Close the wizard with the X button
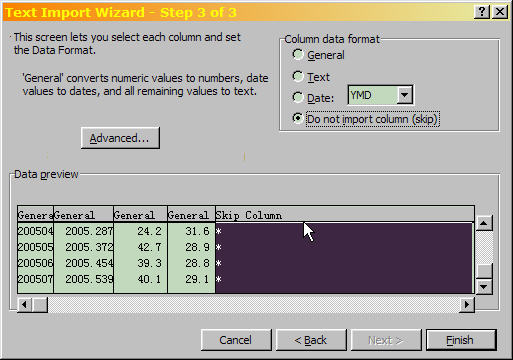The height and width of the screenshot is (360, 513). (x=500, y=12)
